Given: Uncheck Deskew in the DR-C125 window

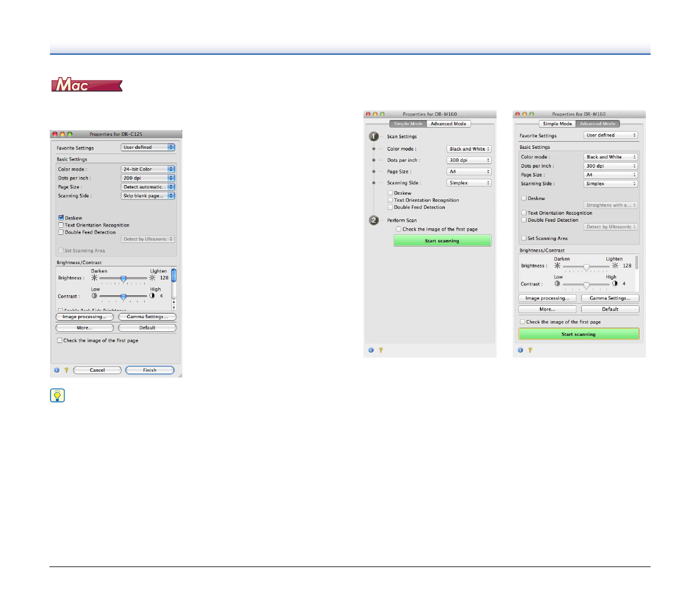Looking at the screenshot, I should click(x=61, y=218).
